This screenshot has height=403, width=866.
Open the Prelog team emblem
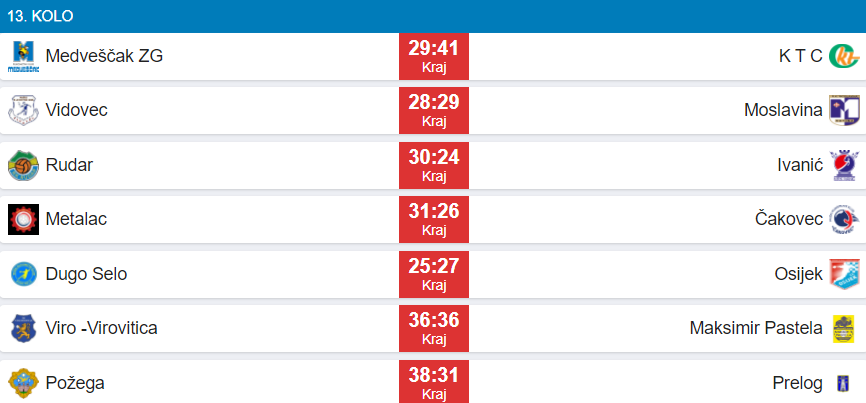click(x=844, y=382)
